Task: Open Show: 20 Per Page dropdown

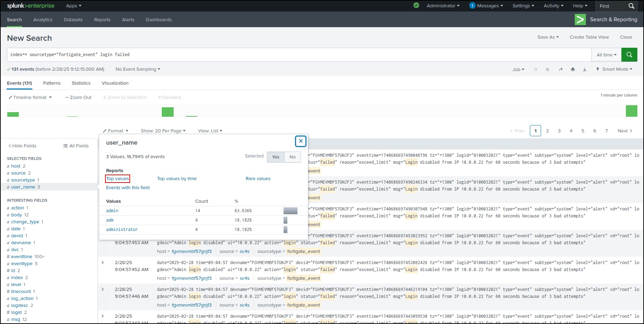Action: point(163,131)
